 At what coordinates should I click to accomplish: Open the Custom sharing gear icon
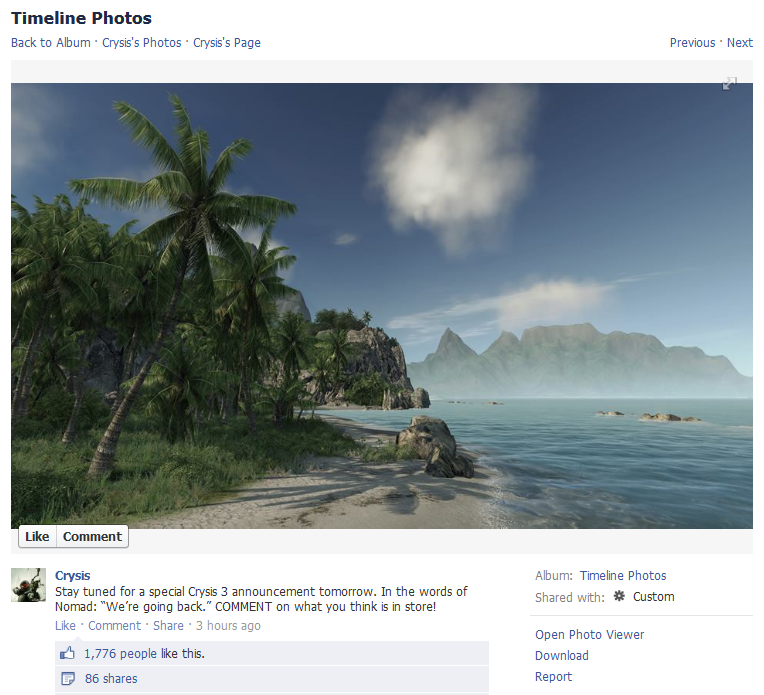point(619,596)
